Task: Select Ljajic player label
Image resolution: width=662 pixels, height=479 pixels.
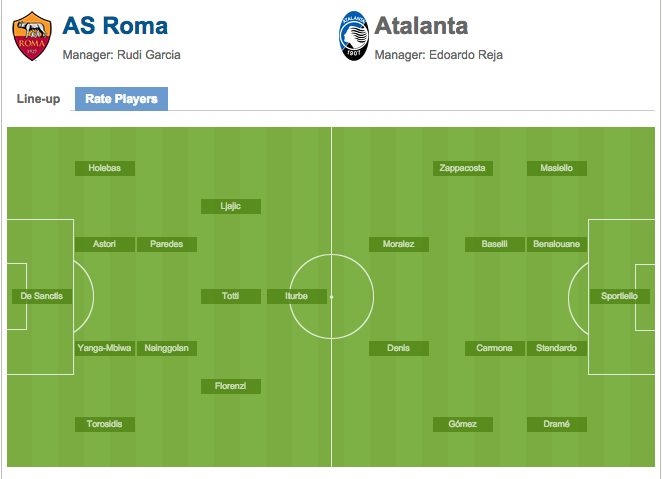Action: tap(231, 206)
